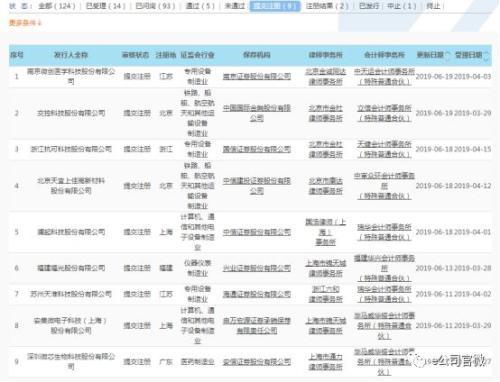Viewport: 500px width, 382px height.
Task: Open 交控科技股份有限公司 issuer entry
Action: pyautogui.click(x=71, y=113)
